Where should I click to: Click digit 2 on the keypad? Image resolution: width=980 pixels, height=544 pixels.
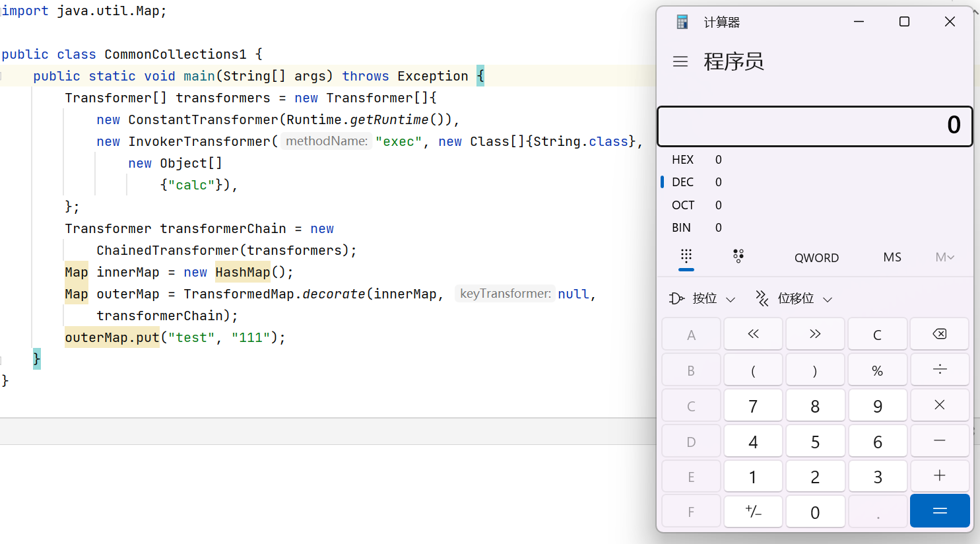coord(815,476)
